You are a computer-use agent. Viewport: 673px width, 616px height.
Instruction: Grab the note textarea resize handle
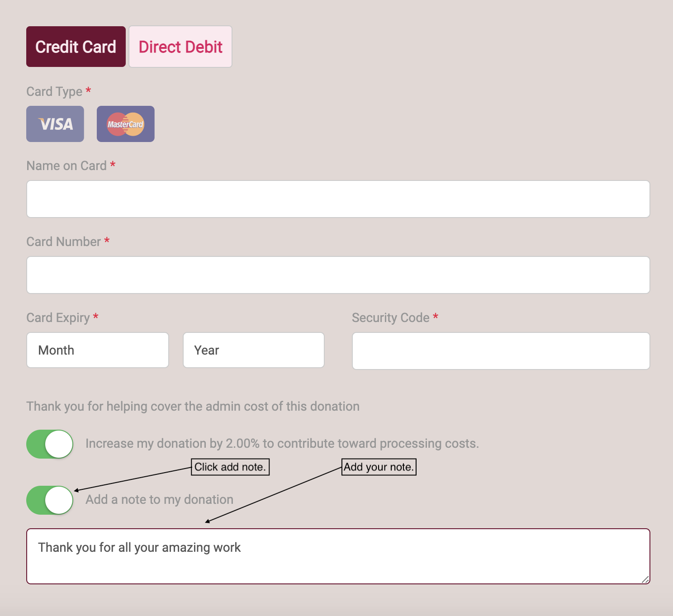645,579
